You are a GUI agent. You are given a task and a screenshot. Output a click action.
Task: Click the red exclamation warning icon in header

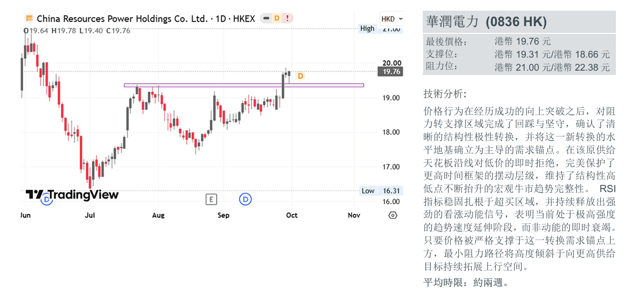(x=288, y=18)
